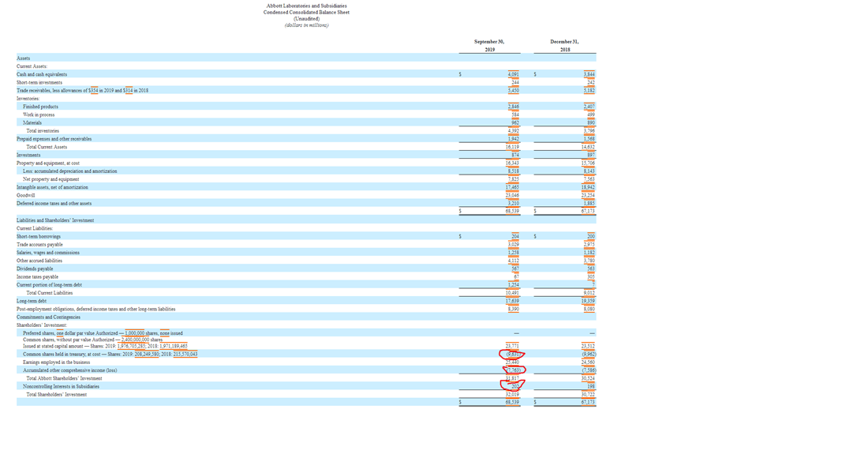868x458 pixels.
Task: Click the 'Condensed Consolidated Balance Sheet' title
Action: 306,12
